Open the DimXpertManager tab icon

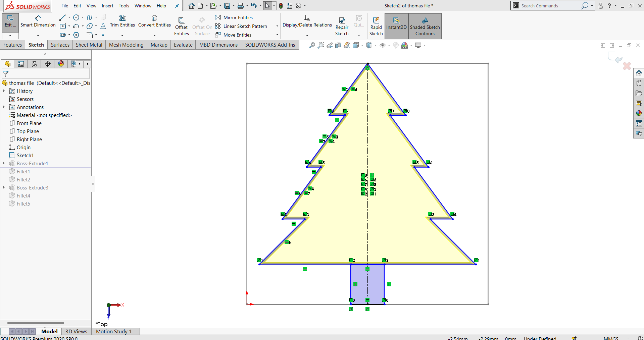click(48, 64)
